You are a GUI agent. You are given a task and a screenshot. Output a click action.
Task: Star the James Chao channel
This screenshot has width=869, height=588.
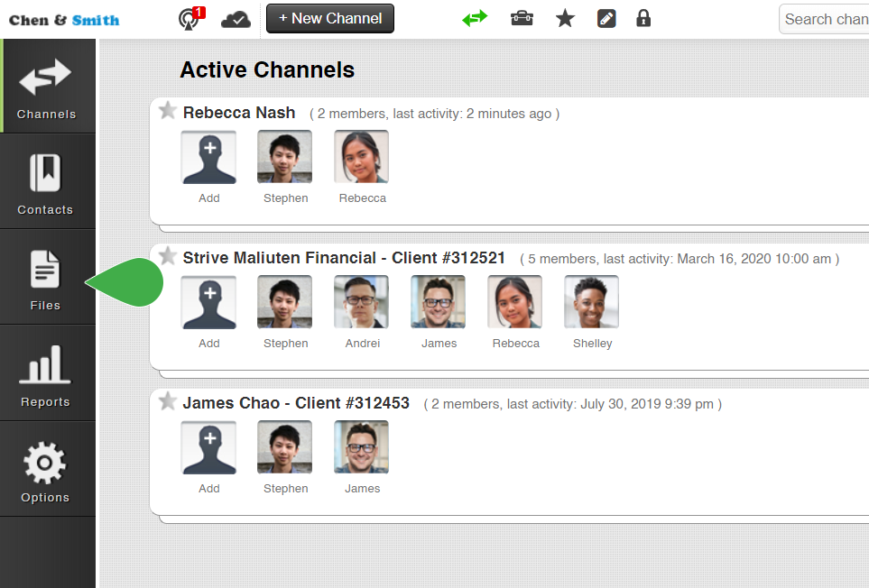click(167, 400)
